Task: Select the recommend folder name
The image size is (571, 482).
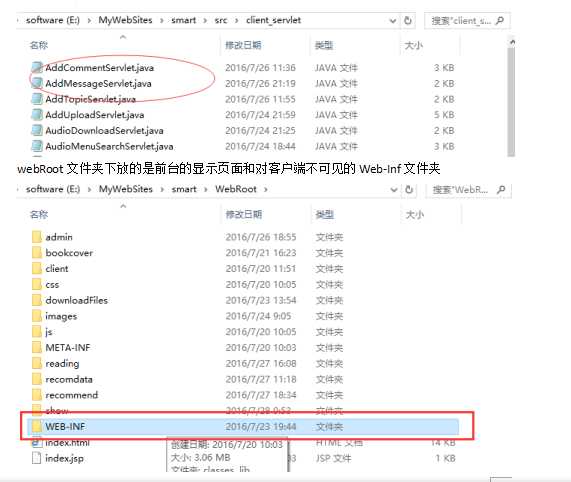Action: pos(72,395)
